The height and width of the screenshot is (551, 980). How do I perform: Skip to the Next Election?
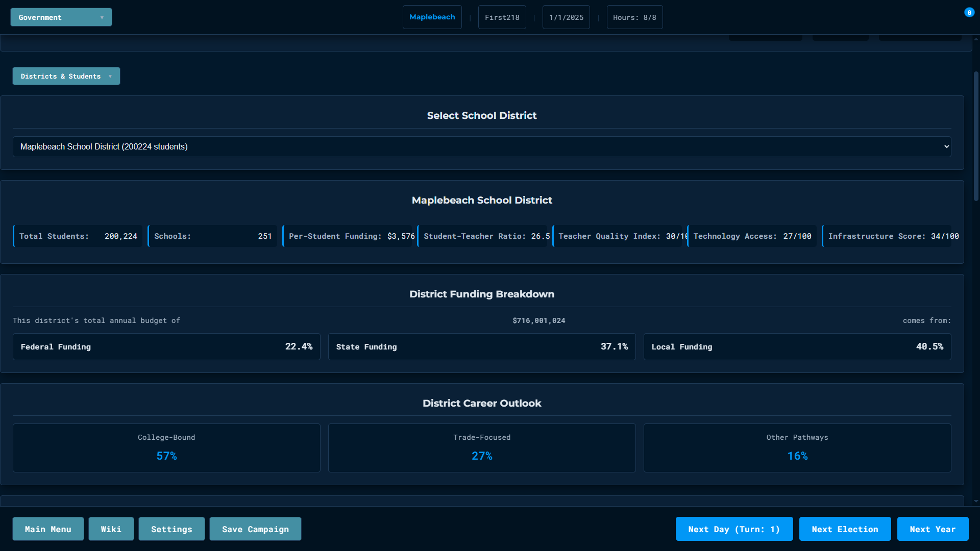(845, 529)
